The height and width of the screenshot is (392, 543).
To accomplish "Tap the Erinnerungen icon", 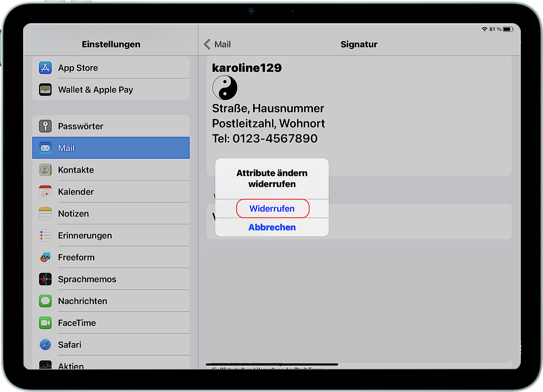I will pyautogui.click(x=45, y=235).
